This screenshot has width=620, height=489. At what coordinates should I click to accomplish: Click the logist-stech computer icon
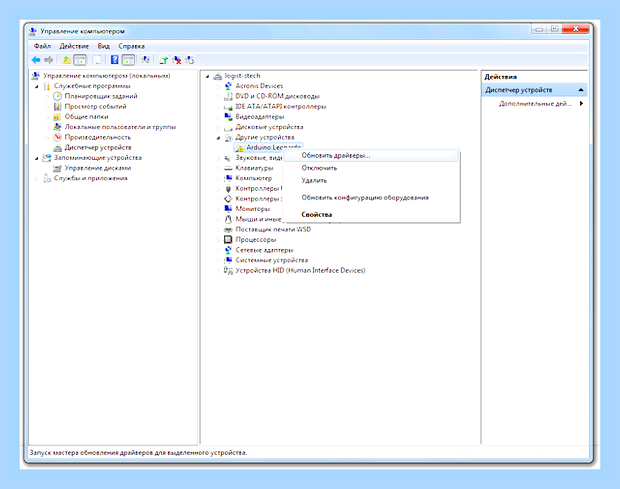tap(217, 76)
